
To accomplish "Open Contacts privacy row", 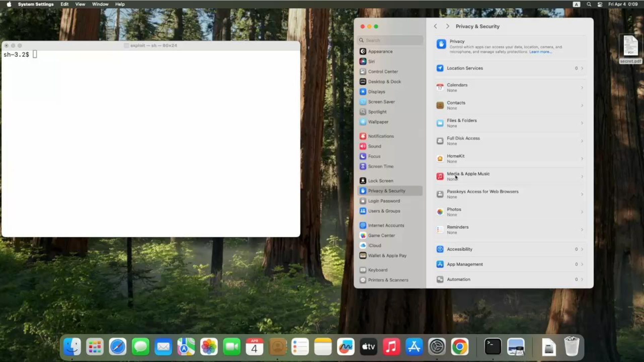I will pos(510,105).
